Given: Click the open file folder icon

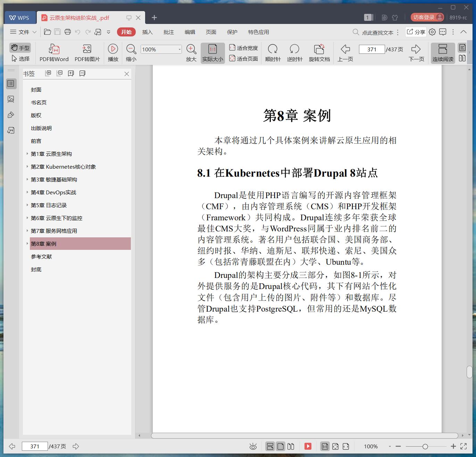Looking at the screenshot, I should 48,32.
